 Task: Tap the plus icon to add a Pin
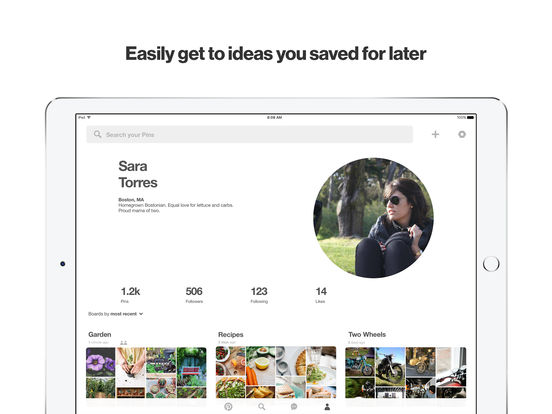click(x=435, y=134)
